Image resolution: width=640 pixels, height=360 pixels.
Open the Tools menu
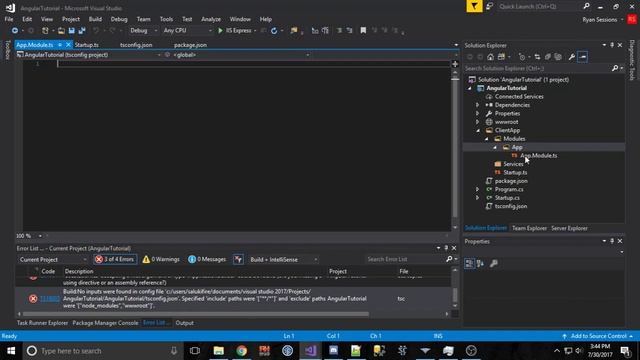pos(166,19)
